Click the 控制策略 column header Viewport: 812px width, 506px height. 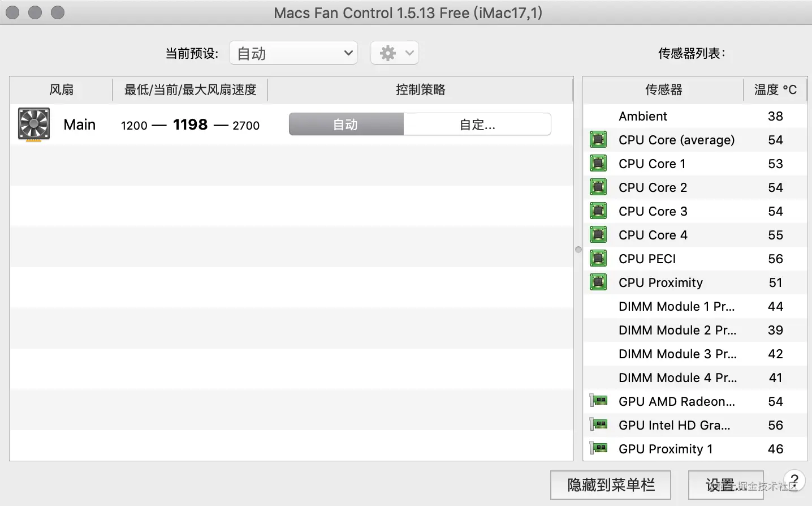point(420,89)
